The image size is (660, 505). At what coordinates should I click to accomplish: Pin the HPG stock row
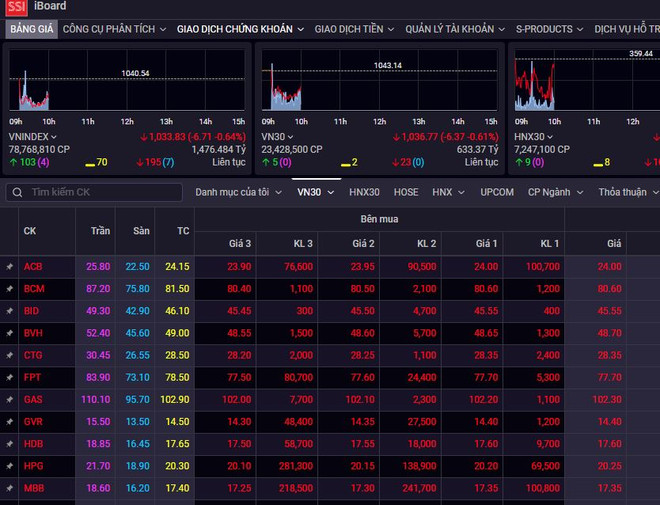(9, 465)
